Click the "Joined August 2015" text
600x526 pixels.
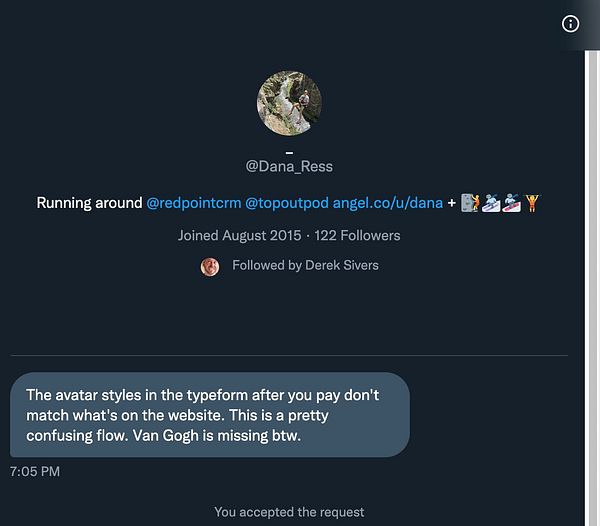click(239, 236)
